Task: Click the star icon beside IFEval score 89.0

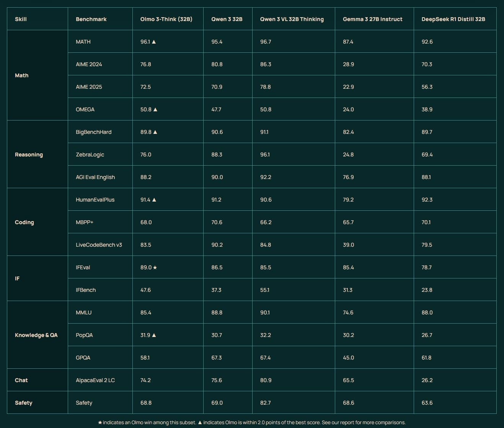Action: click(x=155, y=267)
